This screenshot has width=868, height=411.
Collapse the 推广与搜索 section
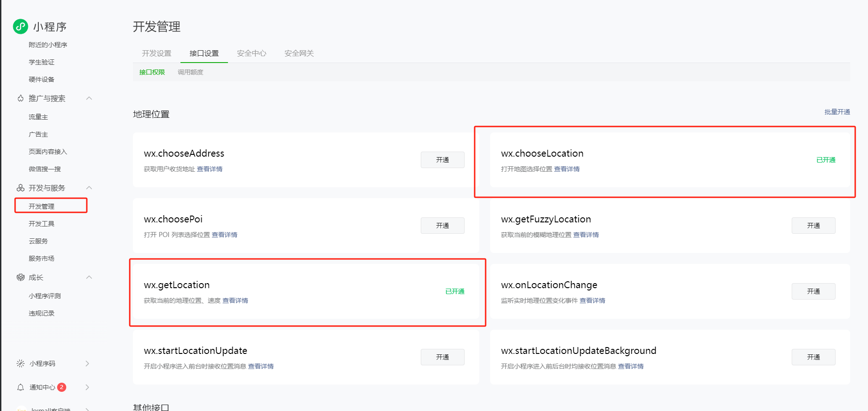(90, 98)
